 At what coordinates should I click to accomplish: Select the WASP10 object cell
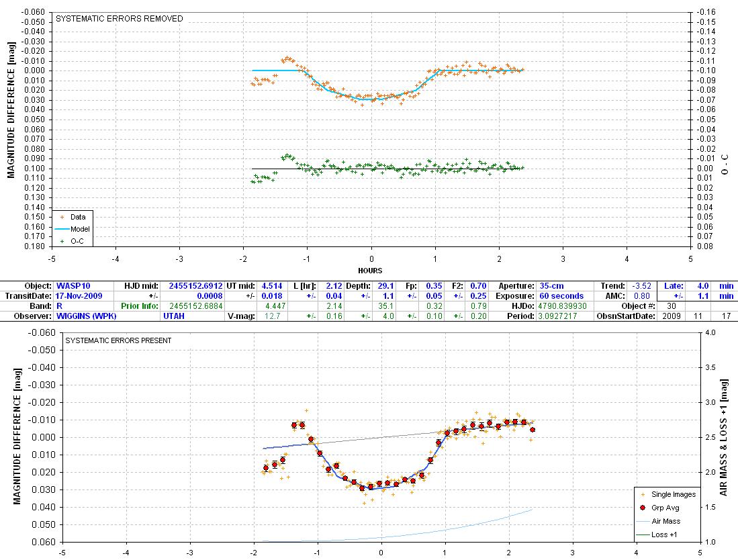coord(84,285)
